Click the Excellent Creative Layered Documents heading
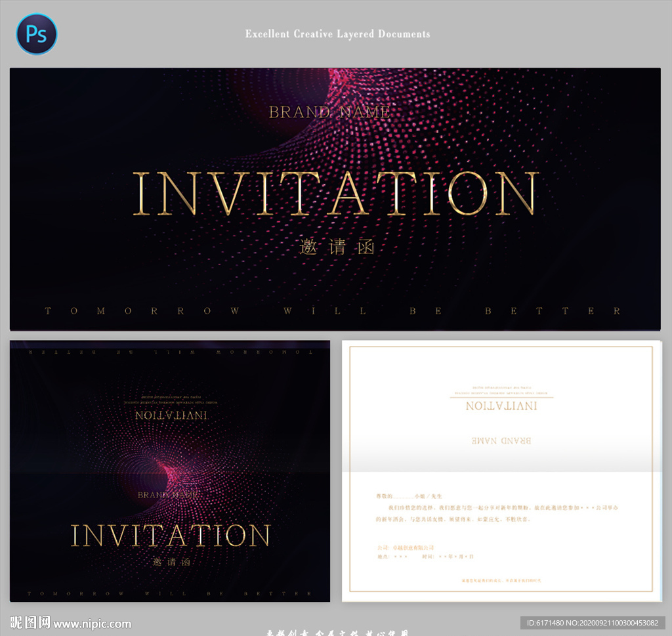The height and width of the screenshot is (636, 672). pos(337,33)
